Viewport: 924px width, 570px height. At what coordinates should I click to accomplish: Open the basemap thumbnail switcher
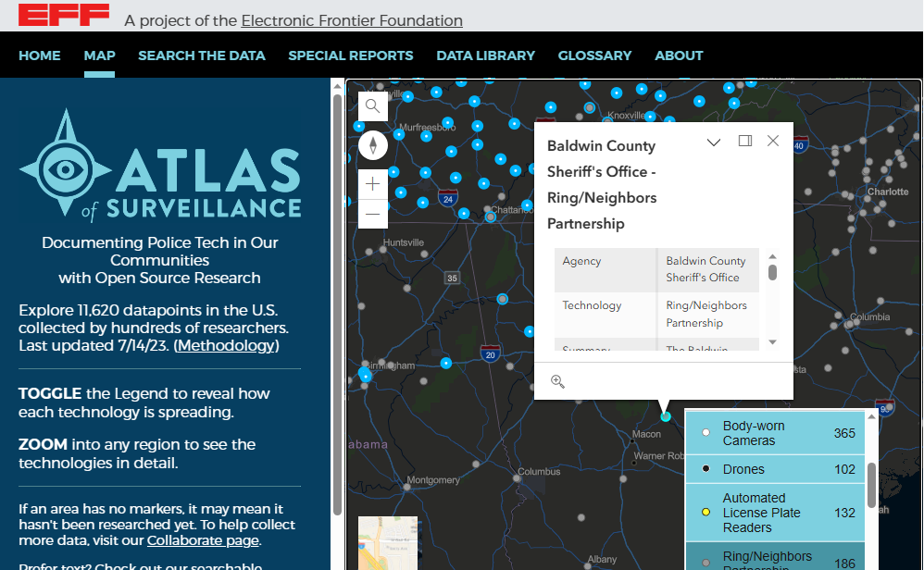pos(388,543)
